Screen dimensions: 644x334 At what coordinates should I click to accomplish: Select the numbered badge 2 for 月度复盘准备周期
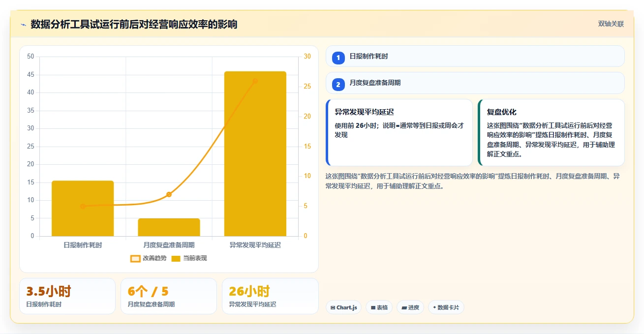click(338, 85)
